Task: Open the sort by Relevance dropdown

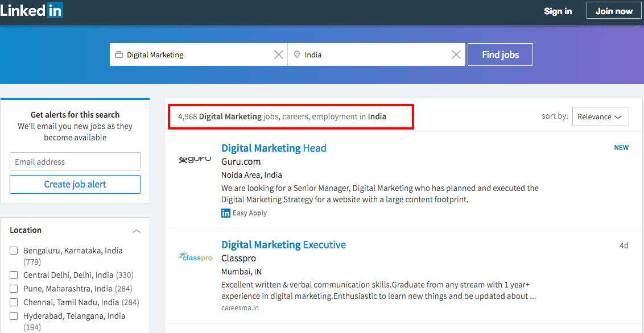Action: [x=600, y=116]
